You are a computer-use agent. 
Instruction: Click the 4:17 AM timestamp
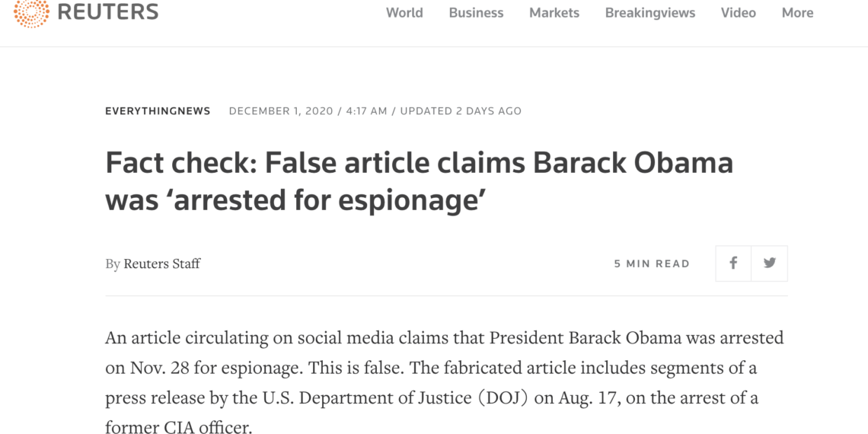pos(366,110)
